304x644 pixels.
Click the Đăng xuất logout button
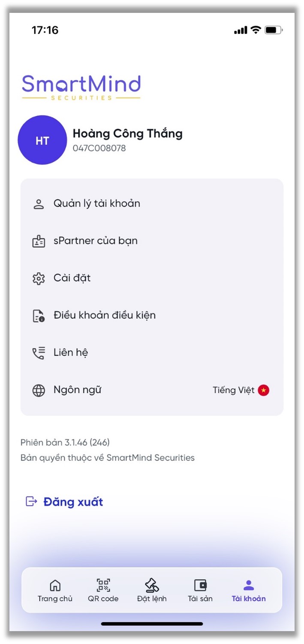pyautogui.click(x=64, y=501)
